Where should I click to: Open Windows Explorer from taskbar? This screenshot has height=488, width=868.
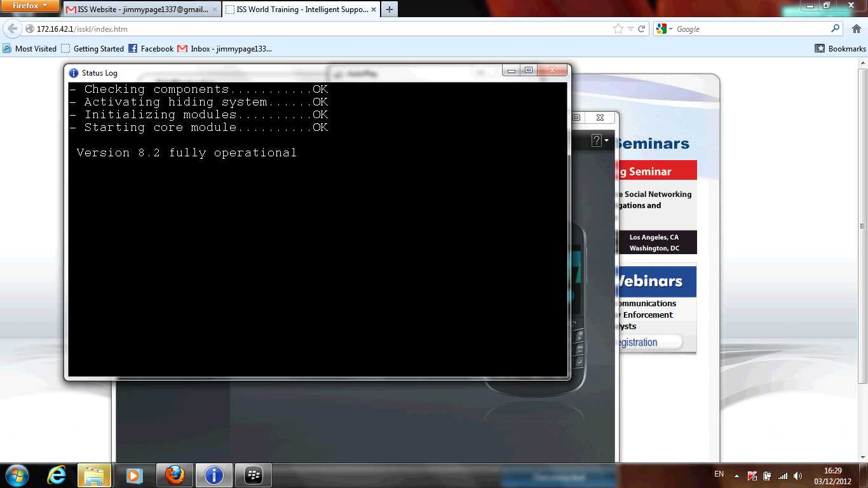click(x=94, y=475)
